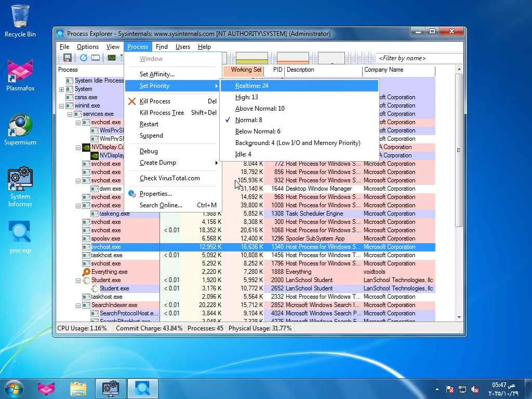Click the Everything.exe magnifier icon
Image resolution: width=532 pixels, height=399 pixels.
tap(86, 272)
